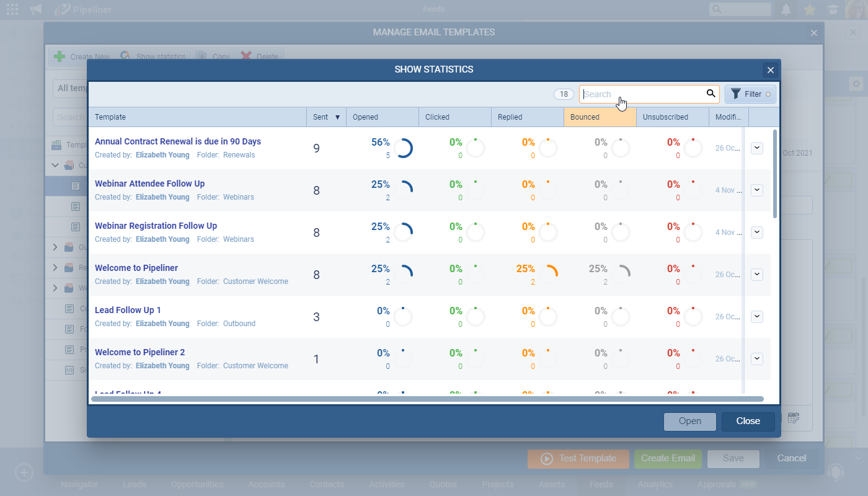Image resolution: width=868 pixels, height=496 pixels.
Task: Click the megaphone announcements icon
Action: [x=35, y=9]
